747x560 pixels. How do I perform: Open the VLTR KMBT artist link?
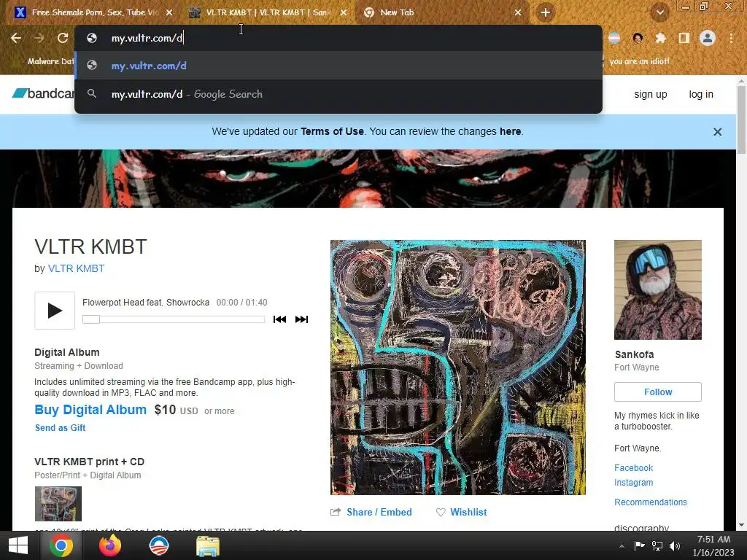click(x=76, y=268)
